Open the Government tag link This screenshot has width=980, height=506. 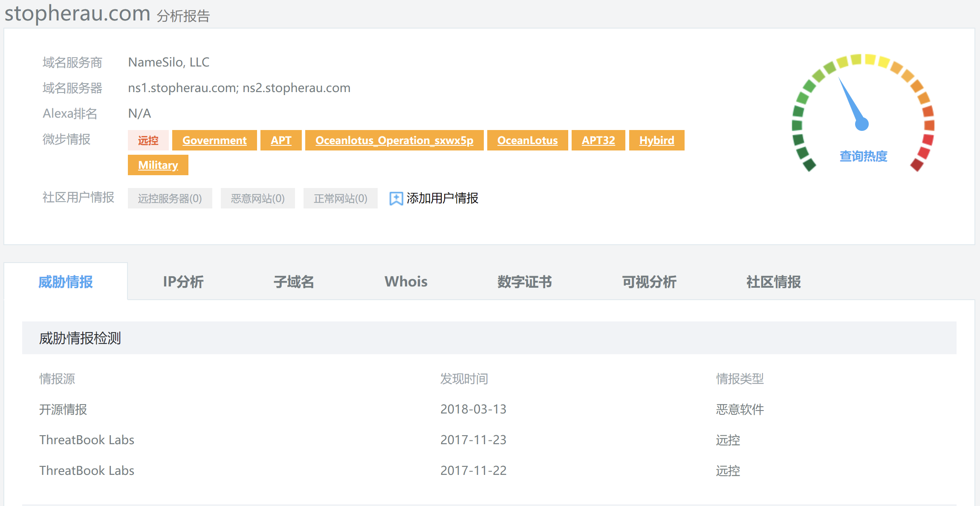pyautogui.click(x=214, y=140)
